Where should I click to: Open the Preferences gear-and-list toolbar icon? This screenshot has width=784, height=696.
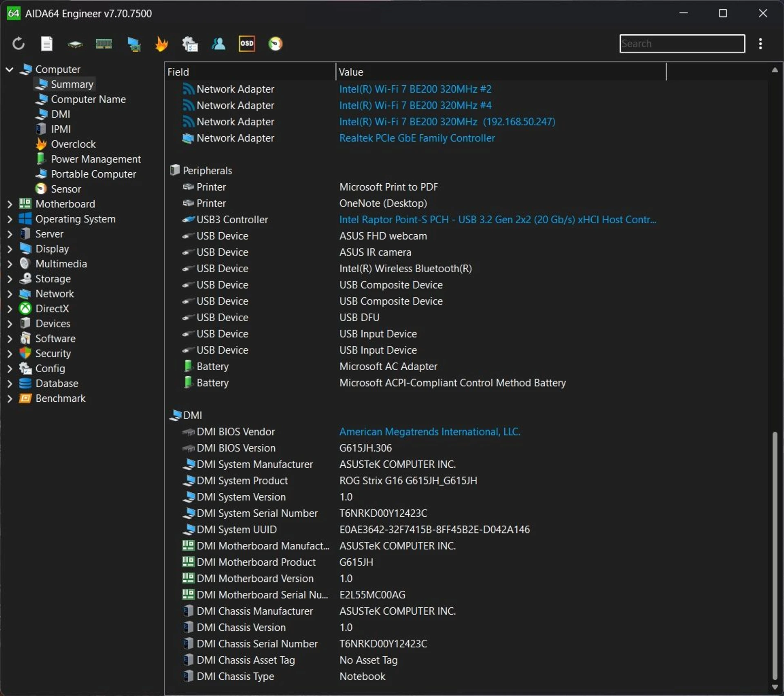pyautogui.click(x=190, y=44)
